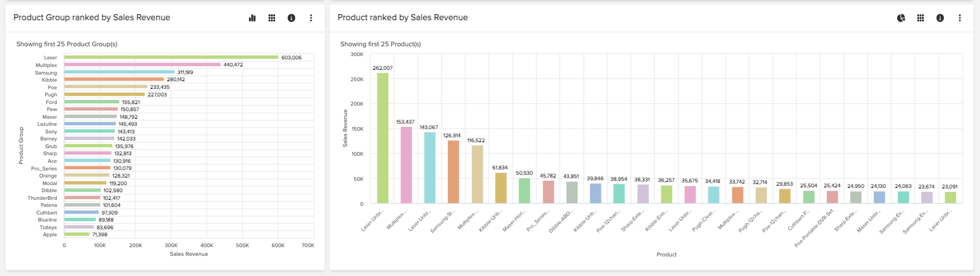This screenshot has width=980, height=276.
Task: Select the Laser bar in Product Group chart
Action: coord(171,57)
